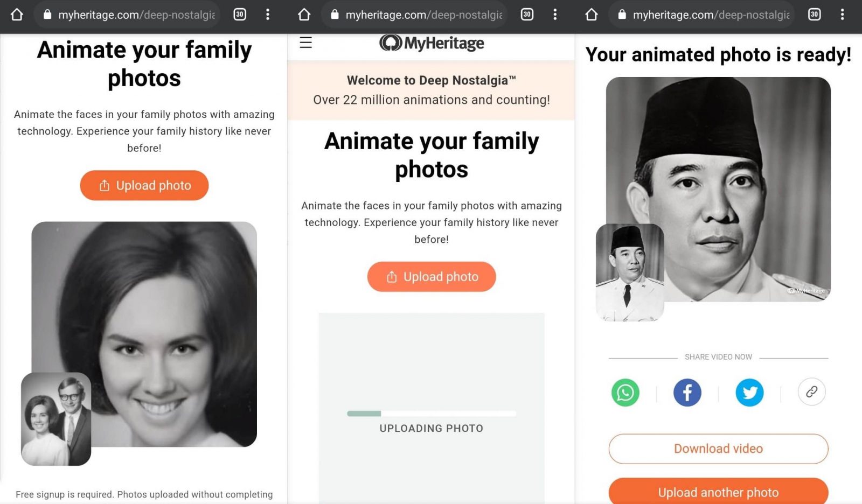View the original man in uniform thumbnail

click(630, 272)
